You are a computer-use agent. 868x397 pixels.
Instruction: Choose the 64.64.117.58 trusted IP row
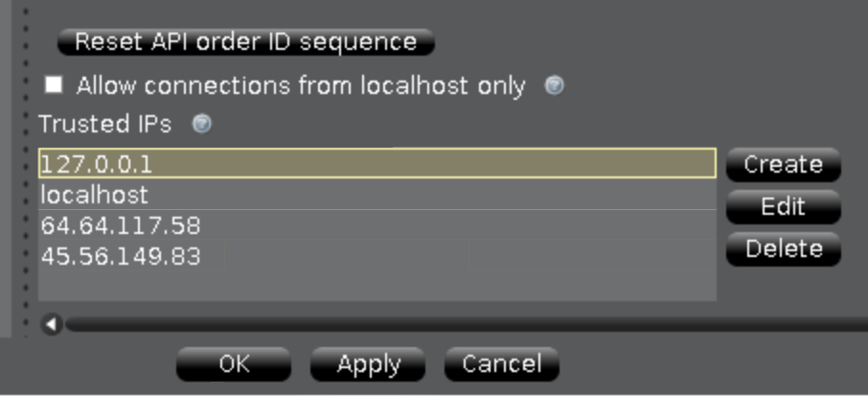377,224
